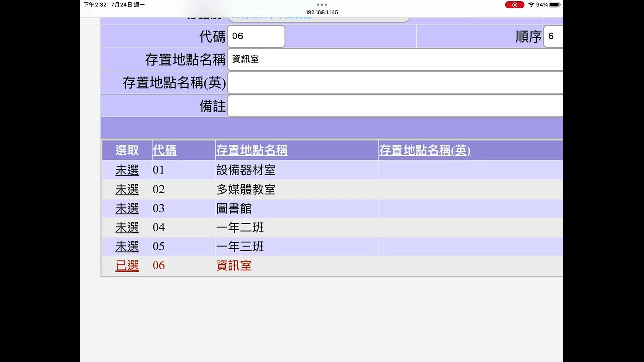This screenshot has width=644, height=362.
Task: Click the red 資訊室 table cell
Action: (234, 266)
